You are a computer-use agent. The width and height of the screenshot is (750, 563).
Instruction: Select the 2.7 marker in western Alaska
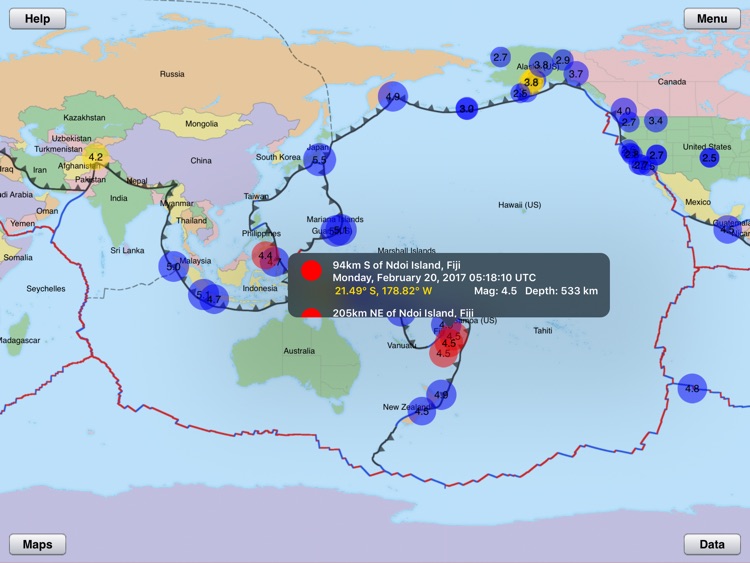(500, 57)
